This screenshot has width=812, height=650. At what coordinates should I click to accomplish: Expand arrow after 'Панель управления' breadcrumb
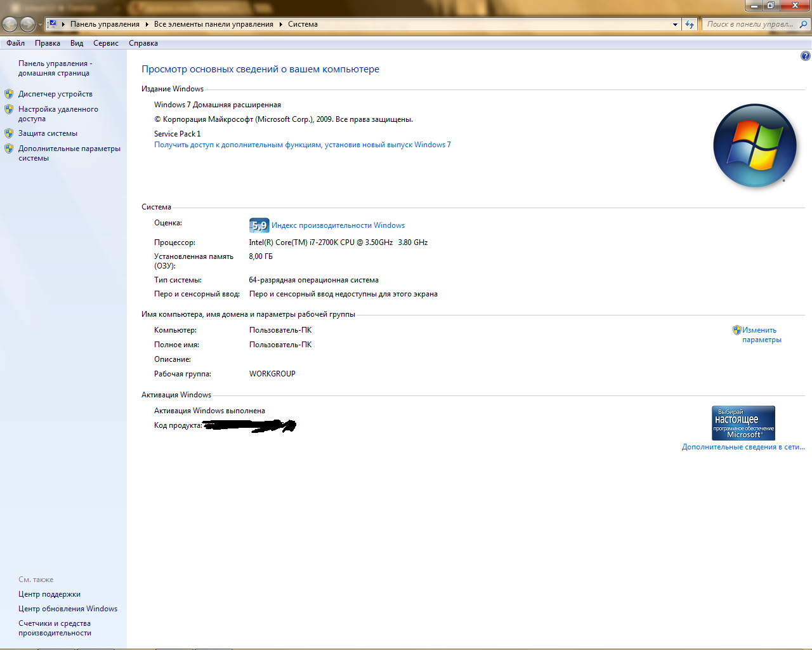point(147,24)
